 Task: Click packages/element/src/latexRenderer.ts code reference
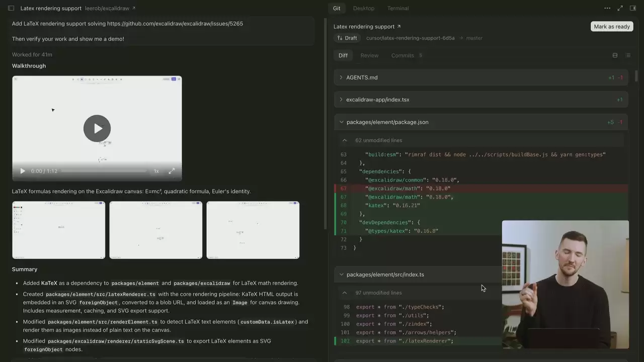[101, 294]
